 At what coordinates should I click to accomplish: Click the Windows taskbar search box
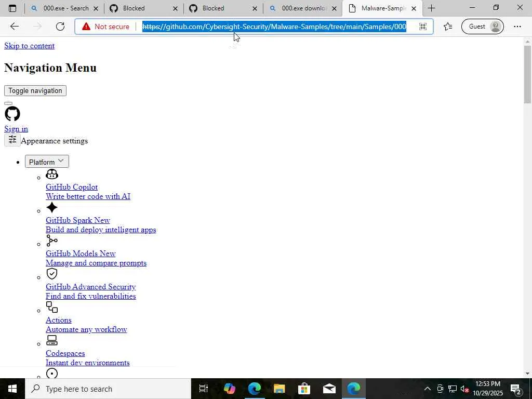coord(108,389)
